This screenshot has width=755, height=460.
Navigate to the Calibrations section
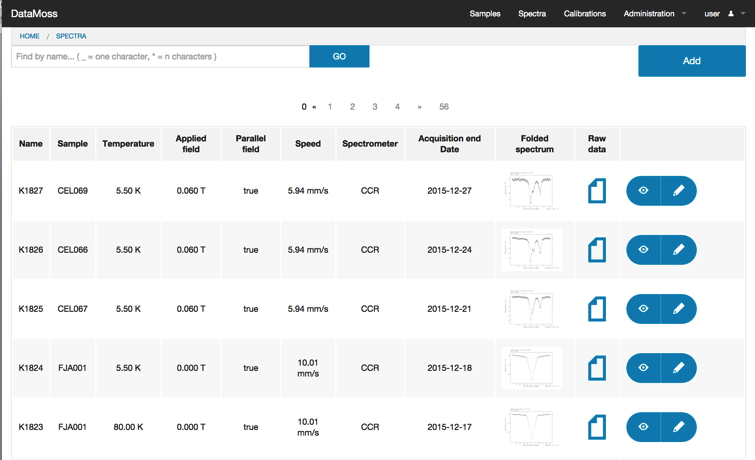[x=584, y=14]
